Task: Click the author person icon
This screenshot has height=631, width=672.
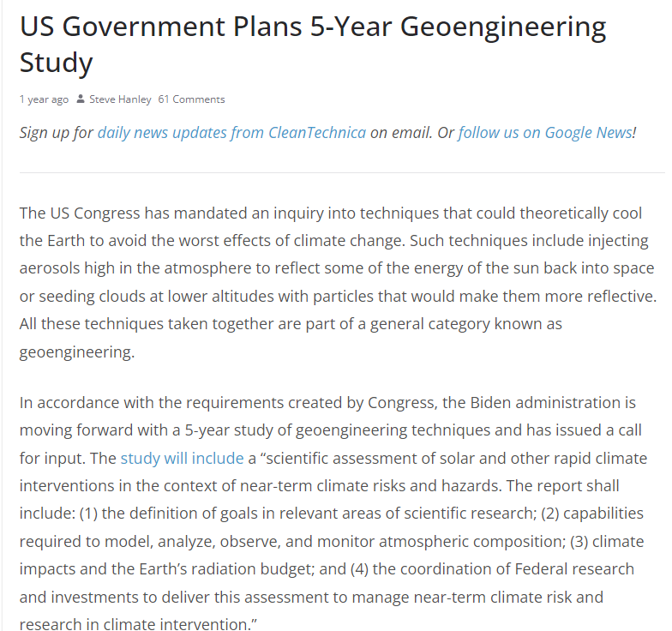Action: tap(81, 99)
